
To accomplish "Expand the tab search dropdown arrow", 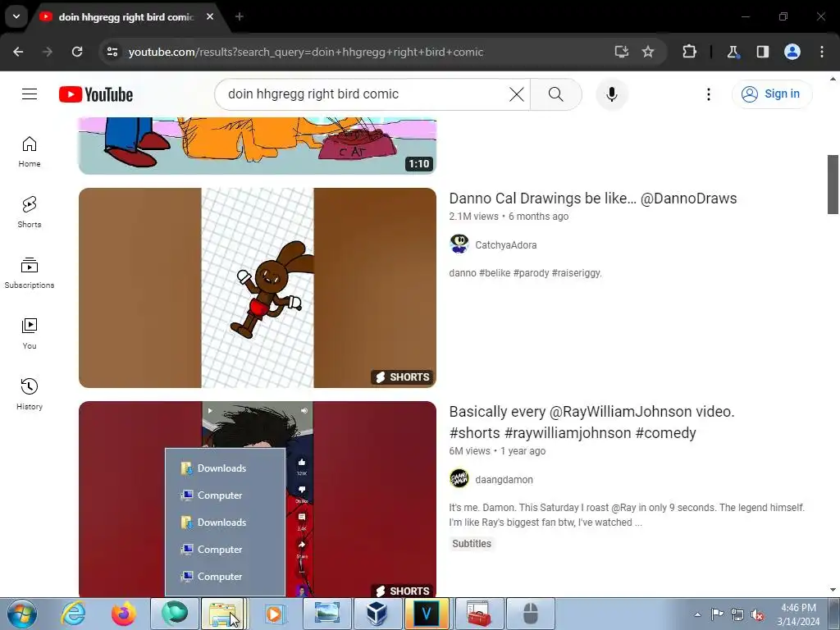I will pos(16,16).
